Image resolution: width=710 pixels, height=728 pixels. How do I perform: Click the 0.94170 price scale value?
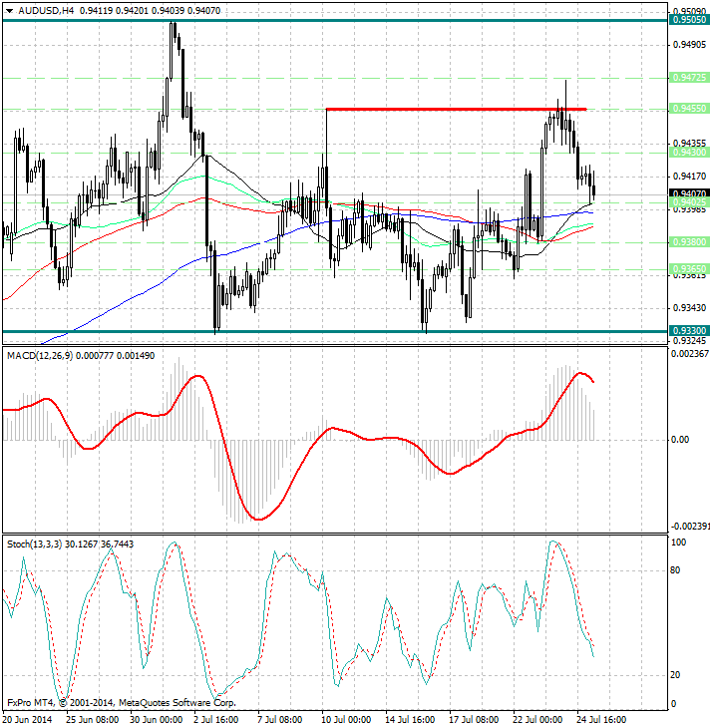pos(690,176)
